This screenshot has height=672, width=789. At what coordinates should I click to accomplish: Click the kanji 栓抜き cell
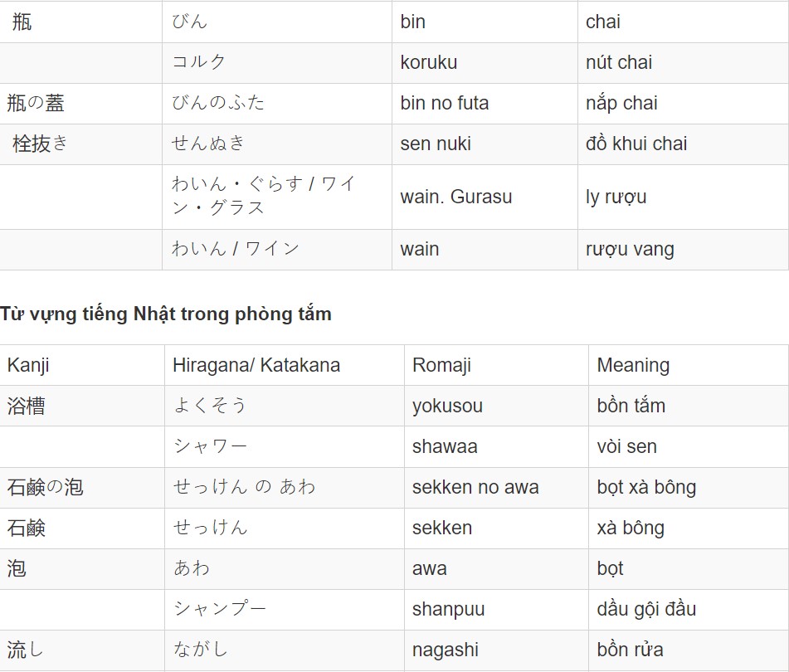click(81, 144)
